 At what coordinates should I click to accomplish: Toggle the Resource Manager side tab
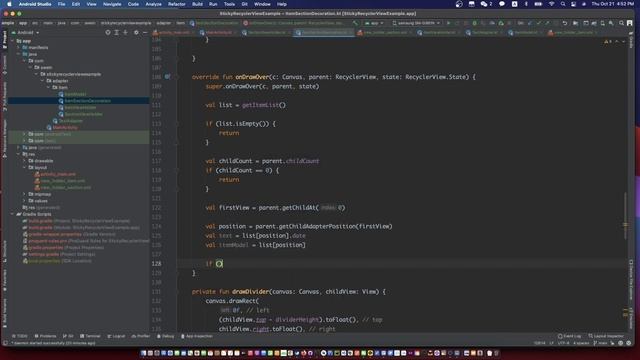click(x=4, y=138)
